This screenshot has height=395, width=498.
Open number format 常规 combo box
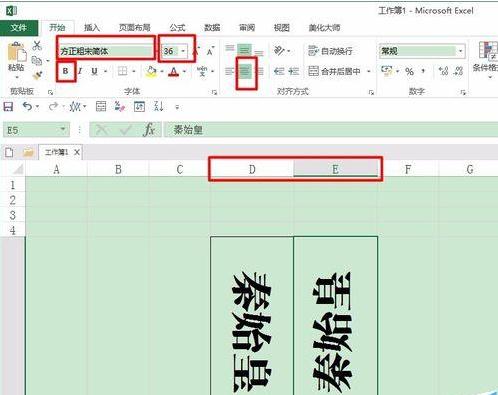pyautogui.click(x=422, y=51)
